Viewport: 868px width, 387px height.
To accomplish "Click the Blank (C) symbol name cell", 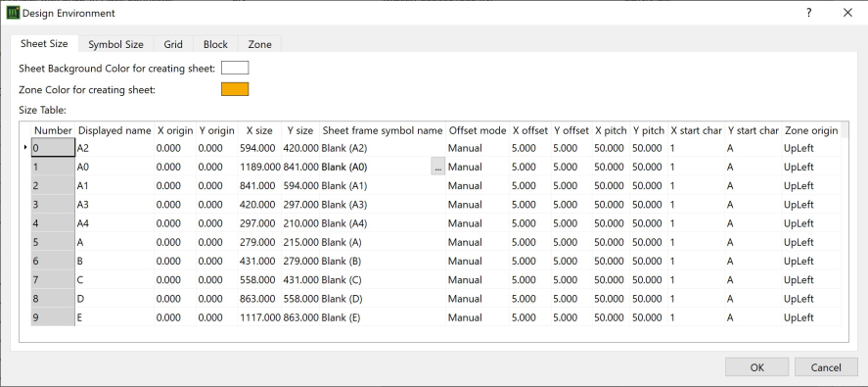I will (x=383, y=280).
